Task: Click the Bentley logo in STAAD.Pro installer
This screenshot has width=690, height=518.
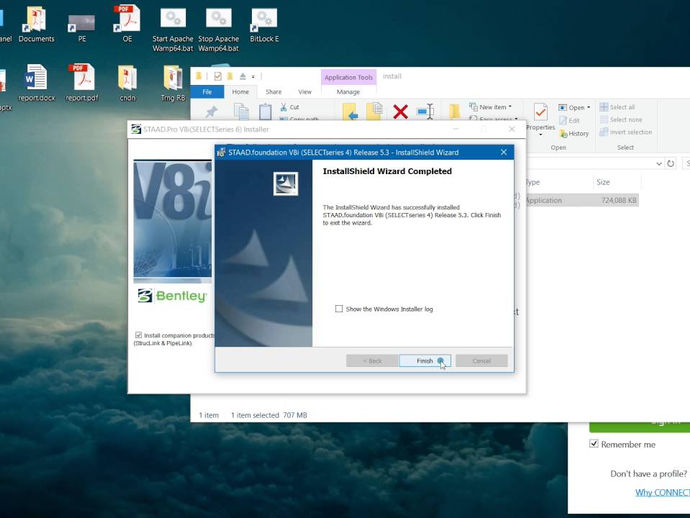Action: [x=172, y=296]
